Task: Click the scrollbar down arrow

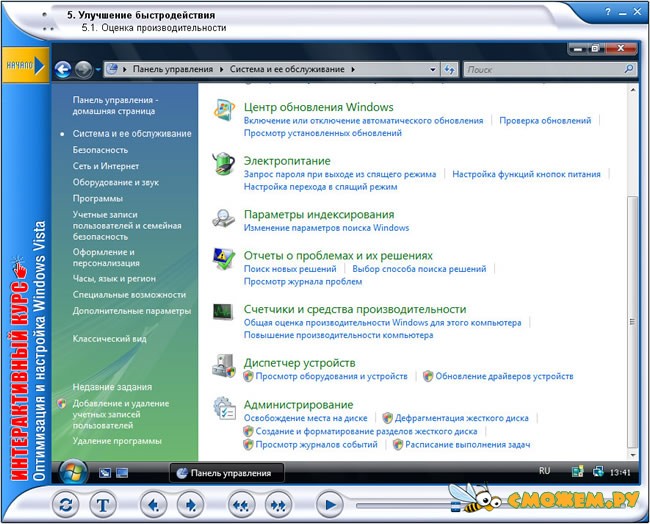Action: 633,455
